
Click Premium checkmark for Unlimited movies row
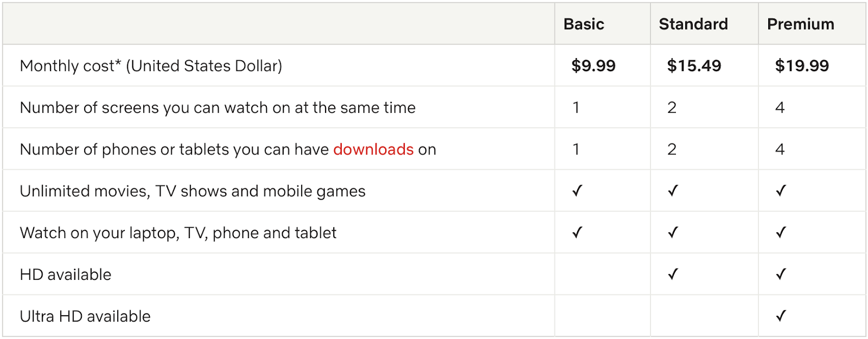pyautogui.click(x=781, y=191)
